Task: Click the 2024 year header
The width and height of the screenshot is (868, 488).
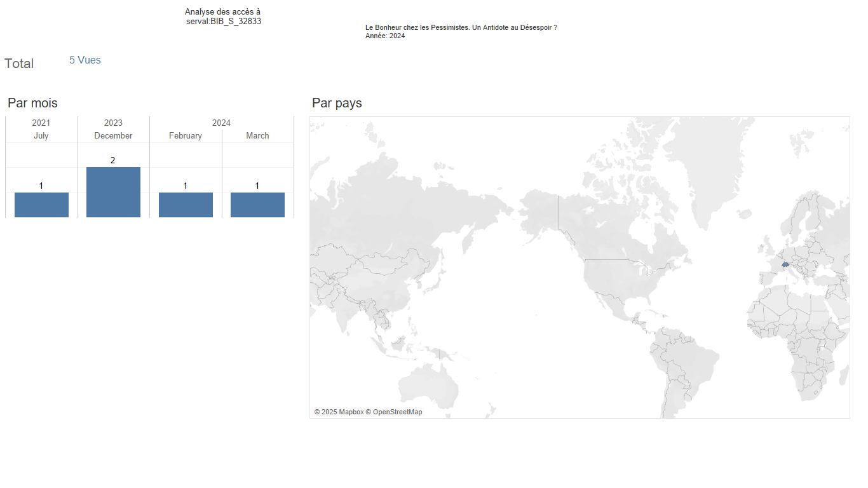Action: pos(221,123)
